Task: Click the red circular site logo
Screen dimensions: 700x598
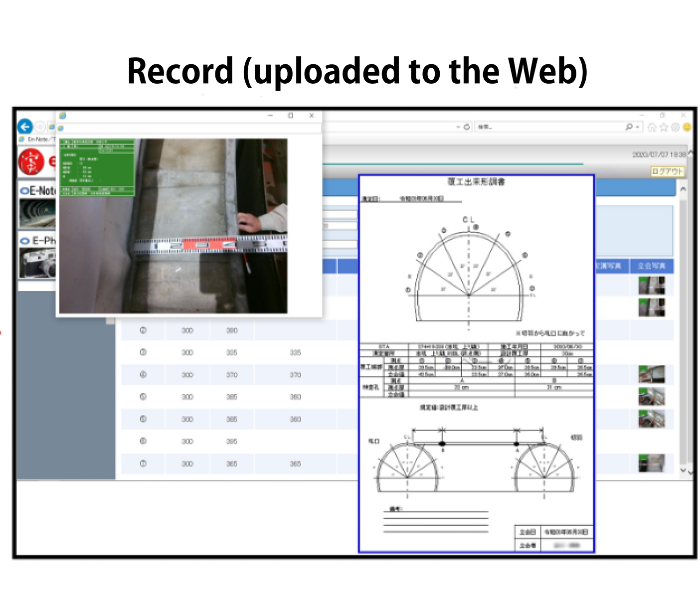Action: (31, 162)
